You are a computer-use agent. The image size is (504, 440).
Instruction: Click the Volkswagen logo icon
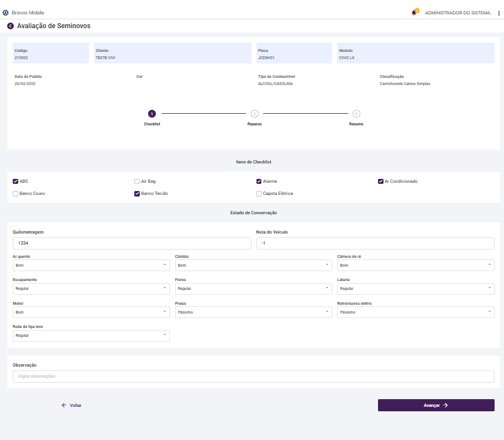tap(6, 13)
